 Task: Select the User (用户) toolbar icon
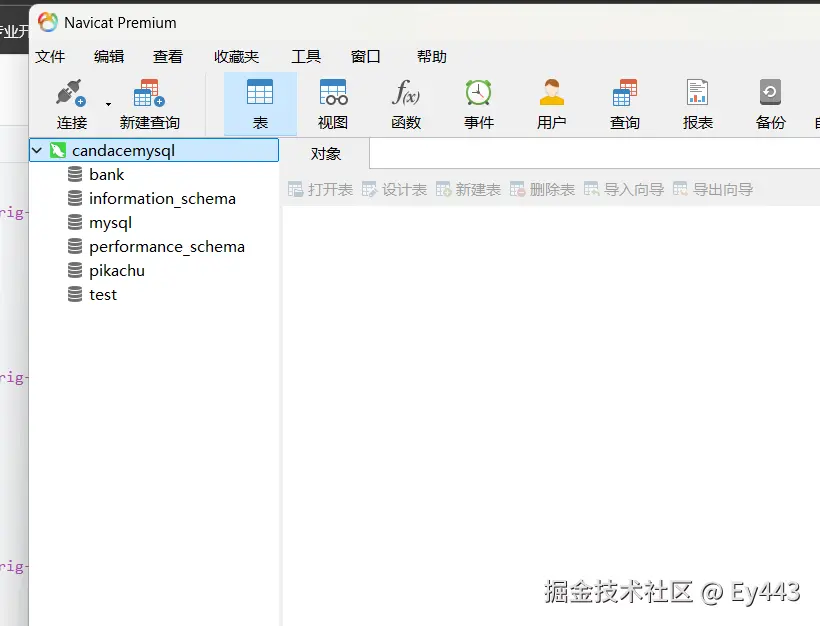tap(552, 92)
